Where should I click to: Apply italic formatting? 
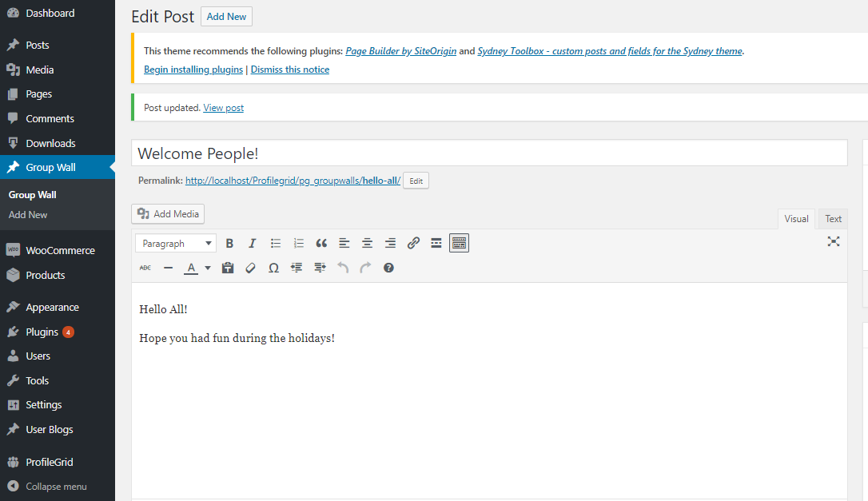click(252, 243)
